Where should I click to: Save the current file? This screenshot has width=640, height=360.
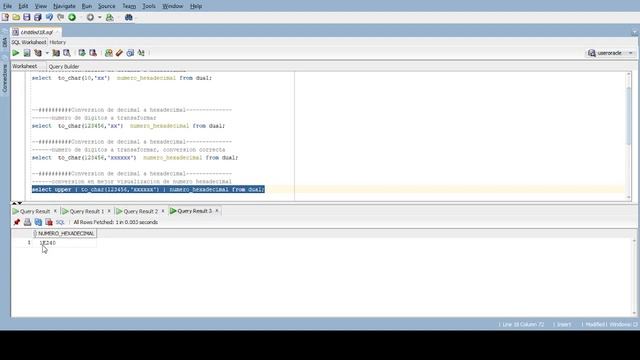[27, 17]
